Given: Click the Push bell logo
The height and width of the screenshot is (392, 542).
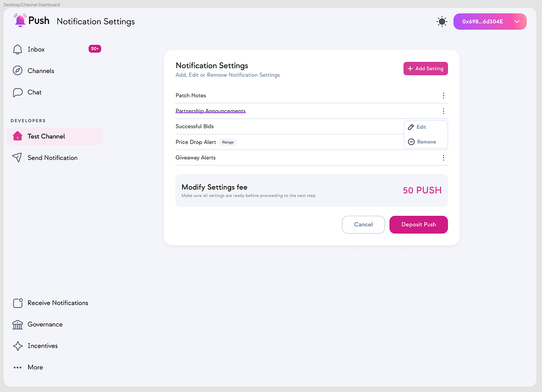Looking at the screenshot, I should click(19, 20).
